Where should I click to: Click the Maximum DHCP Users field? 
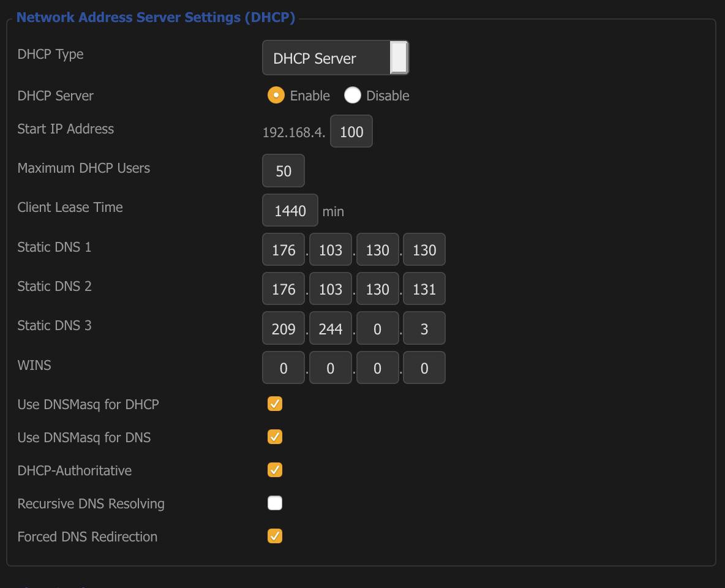tap(283, 171)
